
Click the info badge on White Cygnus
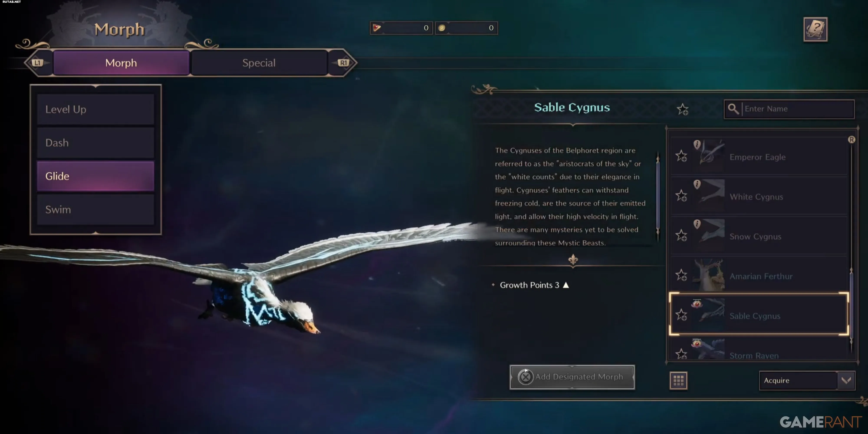tap(697, 184)
